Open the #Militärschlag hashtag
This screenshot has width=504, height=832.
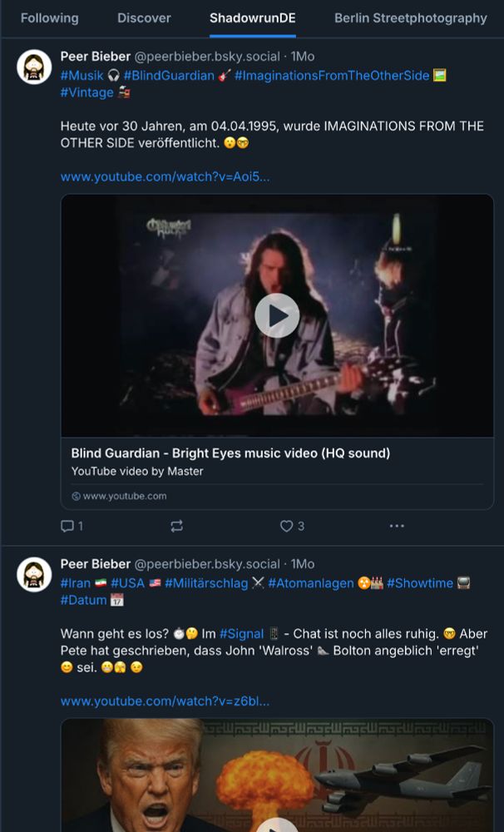pos(206,583)
